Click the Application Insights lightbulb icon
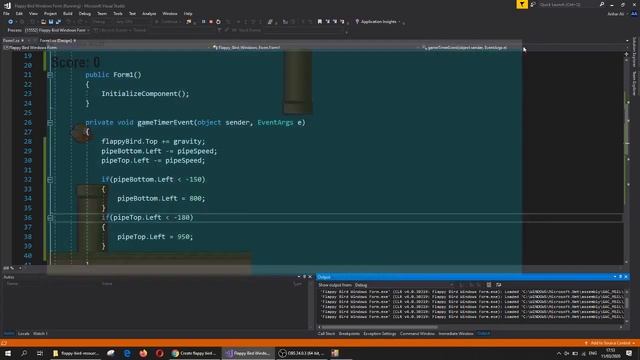The height and width of the screenshot is (360, 640). 357,22
